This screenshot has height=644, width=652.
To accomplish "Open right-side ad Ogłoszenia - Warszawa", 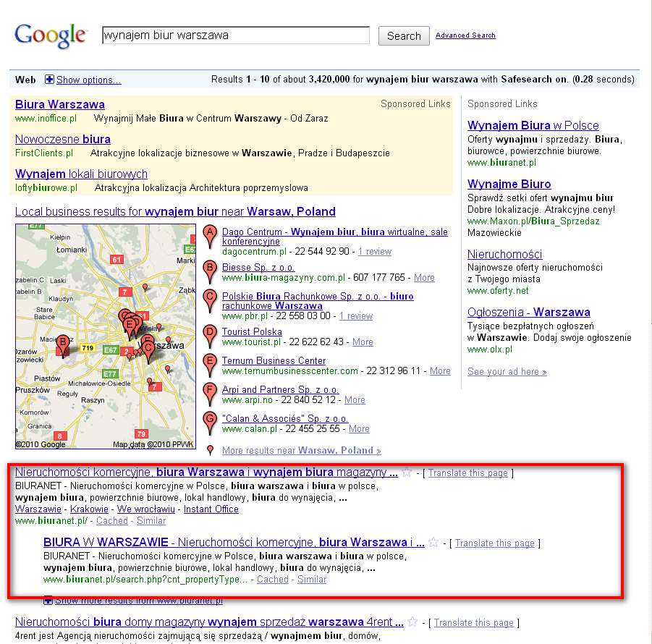I will (x=528, y=312).
